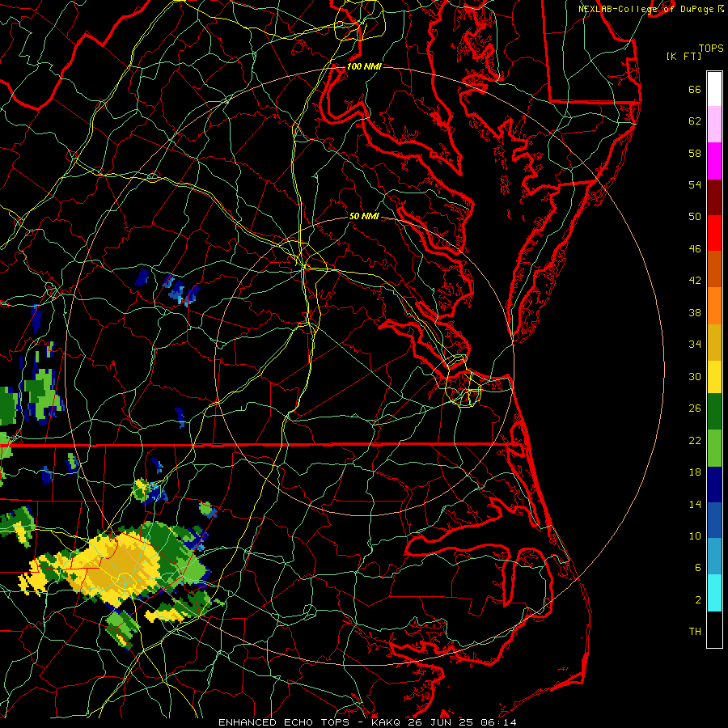Click the legend value 38
Image resolution: width=728 pixels, height=728 pixels.
695,312
